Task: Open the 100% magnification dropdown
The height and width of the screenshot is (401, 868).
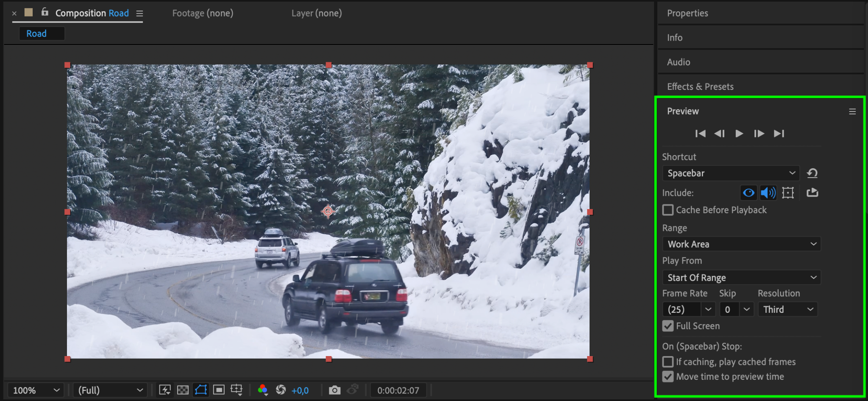Action: 36,390
